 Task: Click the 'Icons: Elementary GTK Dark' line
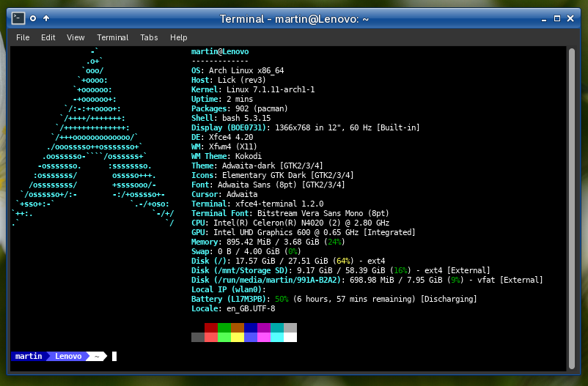click(273, 175)
